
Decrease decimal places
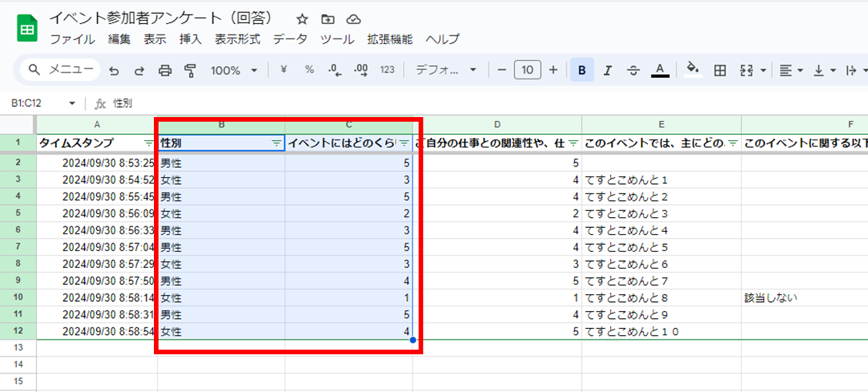click(335, 70)
